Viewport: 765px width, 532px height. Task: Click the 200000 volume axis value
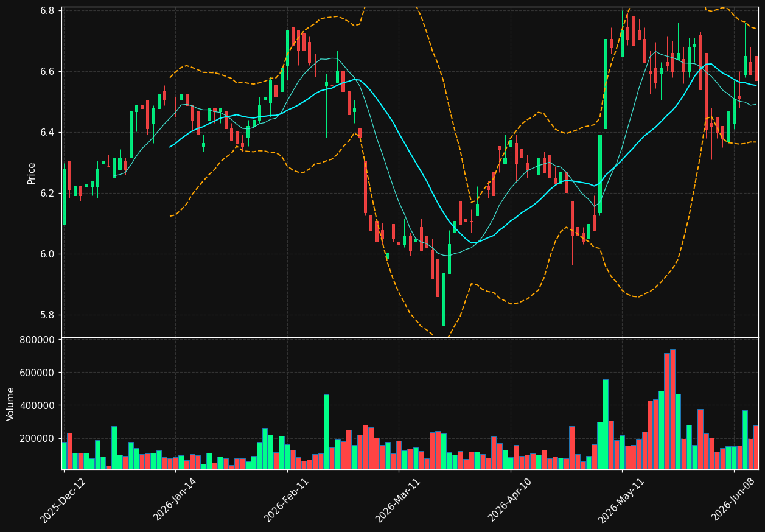(x=37, y=439)
